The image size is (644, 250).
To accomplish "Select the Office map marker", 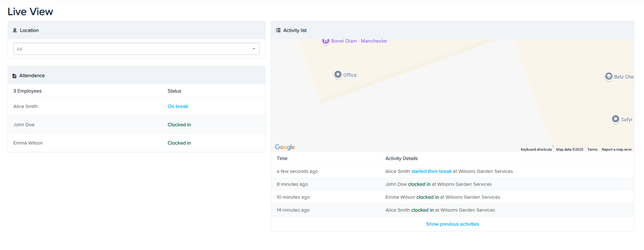I will point(338,75).
